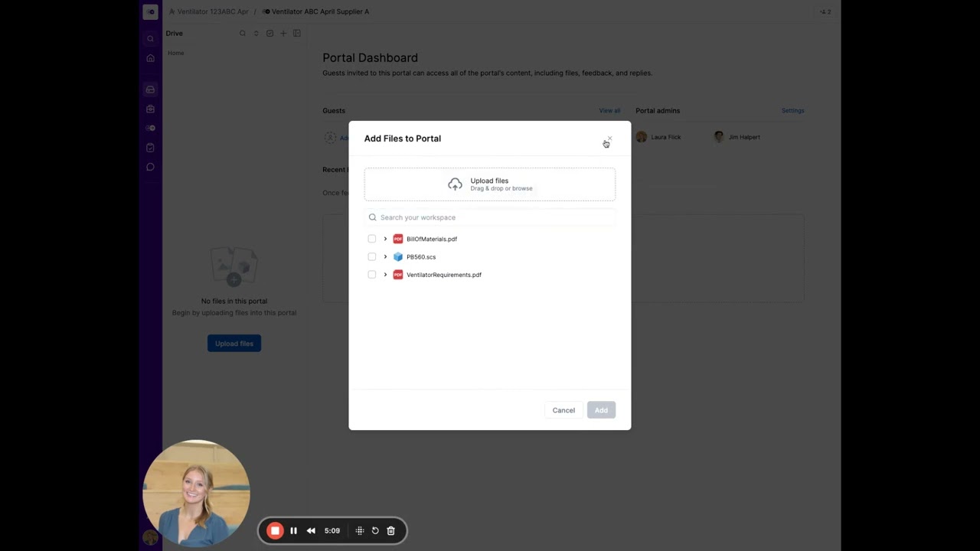Open the View all guests link
980x551 pixels.
click(609, 111)
